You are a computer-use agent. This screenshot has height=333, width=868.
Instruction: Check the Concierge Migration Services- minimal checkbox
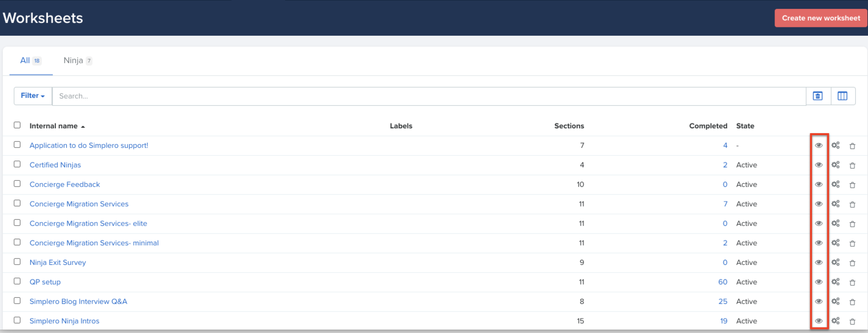pos(17,242)
